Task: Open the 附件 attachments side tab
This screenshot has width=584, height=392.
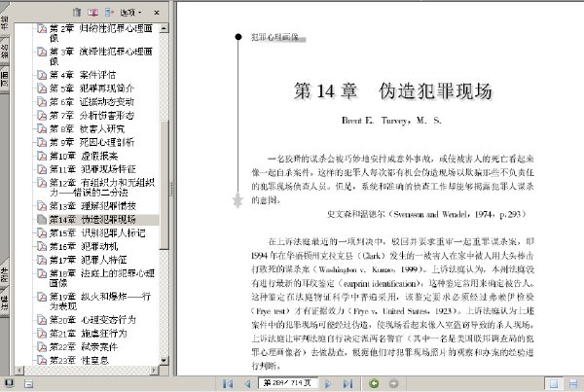Action: pos(4,274)
